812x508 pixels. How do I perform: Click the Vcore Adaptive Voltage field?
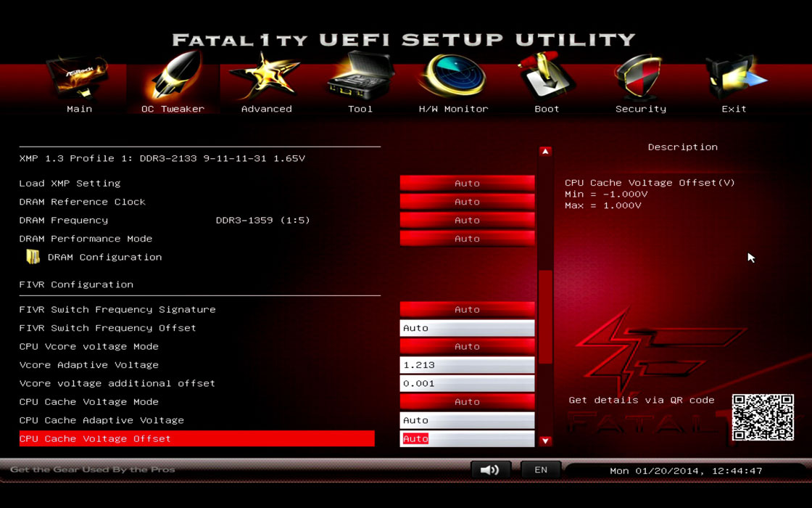pyautogui.click(x=467, y=365)
